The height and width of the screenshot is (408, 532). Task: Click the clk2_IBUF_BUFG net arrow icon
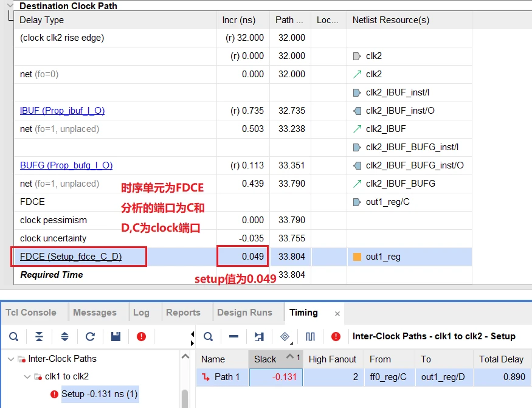[x=357, y=184]
